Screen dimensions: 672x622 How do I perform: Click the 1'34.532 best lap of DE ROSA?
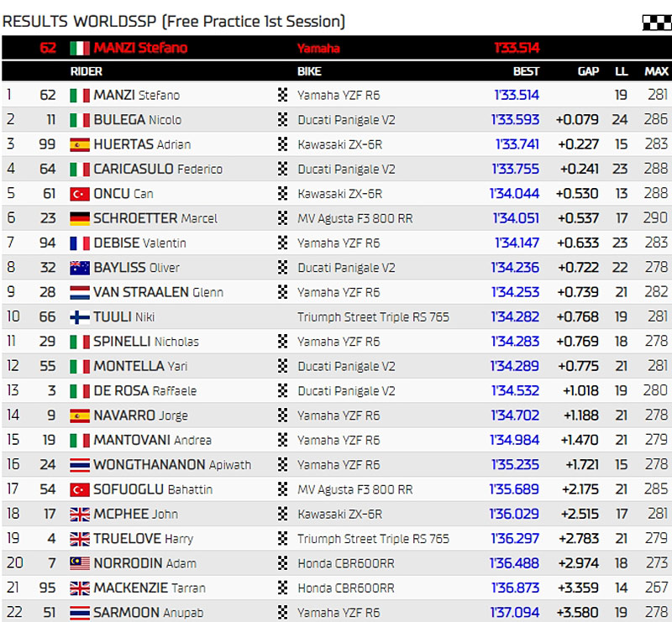(x=515, y=391)
